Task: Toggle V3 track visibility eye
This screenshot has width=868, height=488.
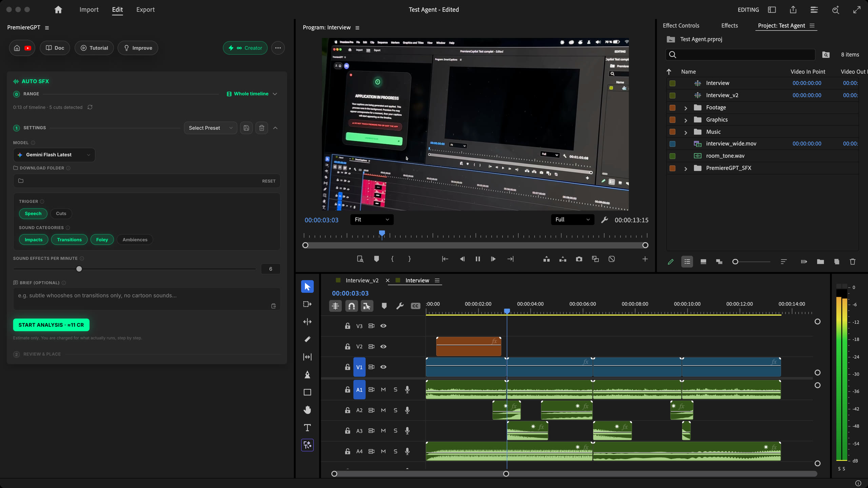Action: 383,326
